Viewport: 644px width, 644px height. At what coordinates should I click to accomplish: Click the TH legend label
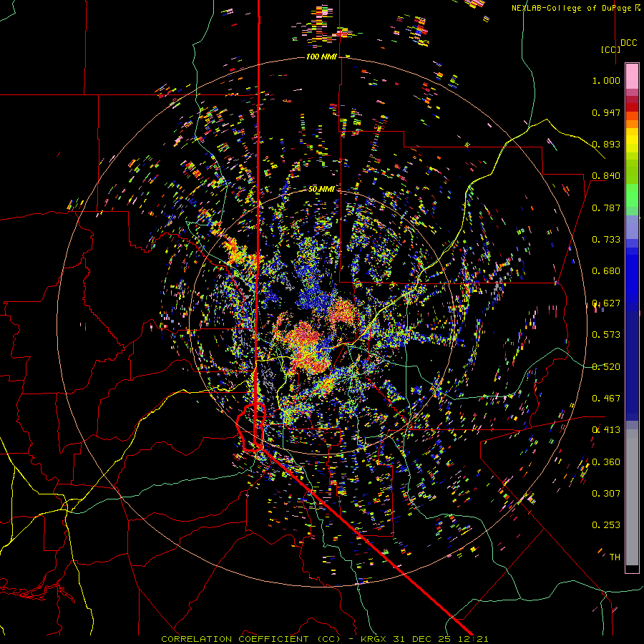tap(615, 557)
